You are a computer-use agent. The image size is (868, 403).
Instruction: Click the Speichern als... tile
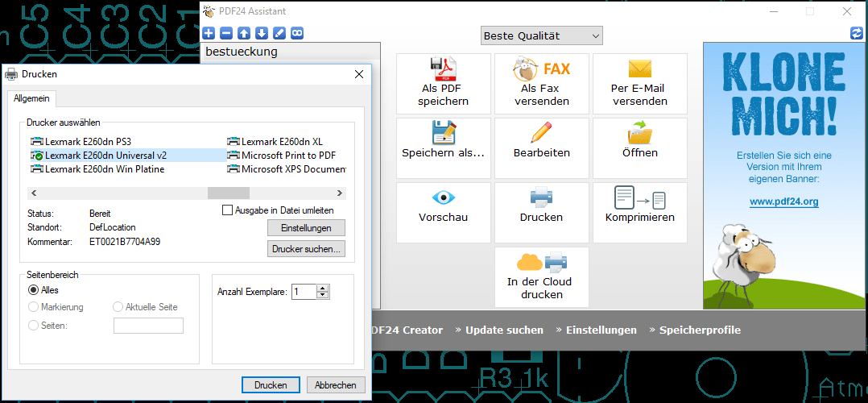click(x=444, y=148)
